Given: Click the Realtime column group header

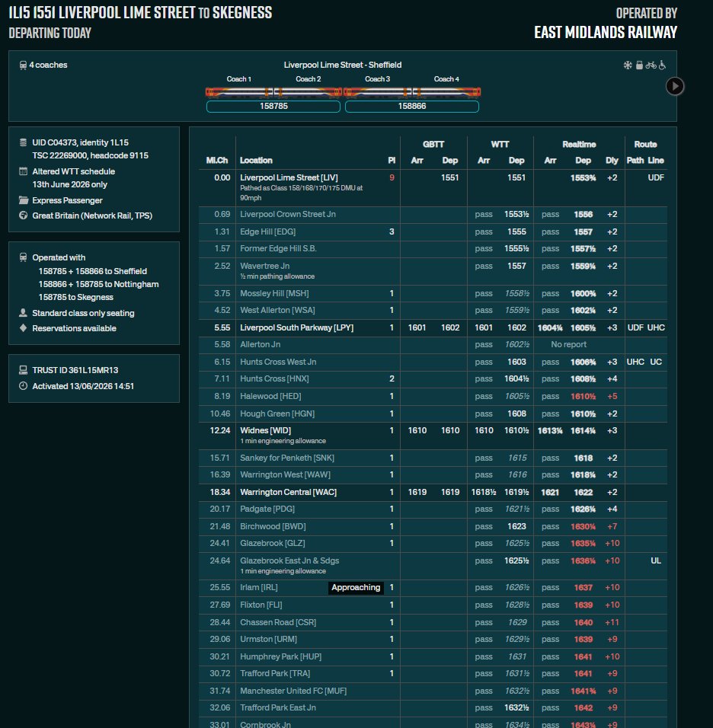Looking at the screenshot, I should 579,145.
